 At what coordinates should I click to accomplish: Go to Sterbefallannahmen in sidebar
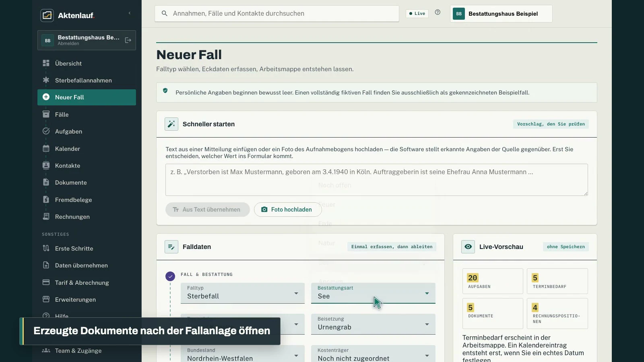coord(87,80)
